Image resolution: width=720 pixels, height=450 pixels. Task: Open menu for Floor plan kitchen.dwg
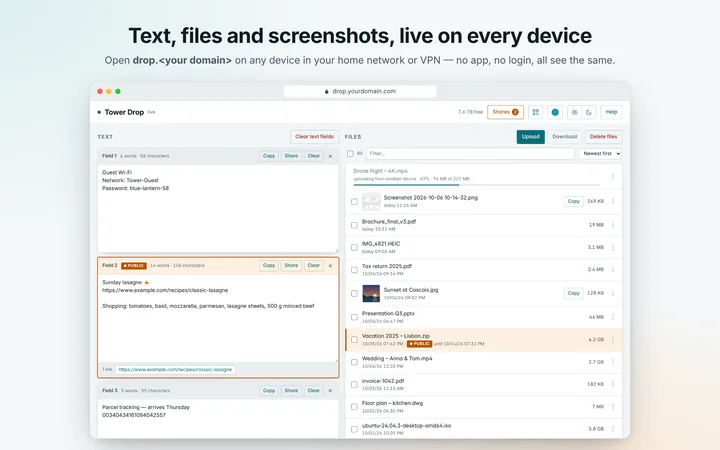(613, 406)
